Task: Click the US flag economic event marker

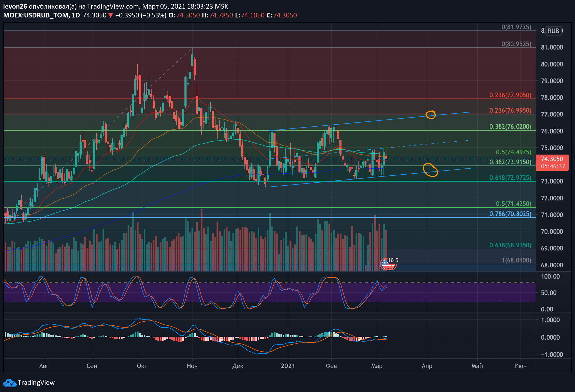Action: coord(386,265)
